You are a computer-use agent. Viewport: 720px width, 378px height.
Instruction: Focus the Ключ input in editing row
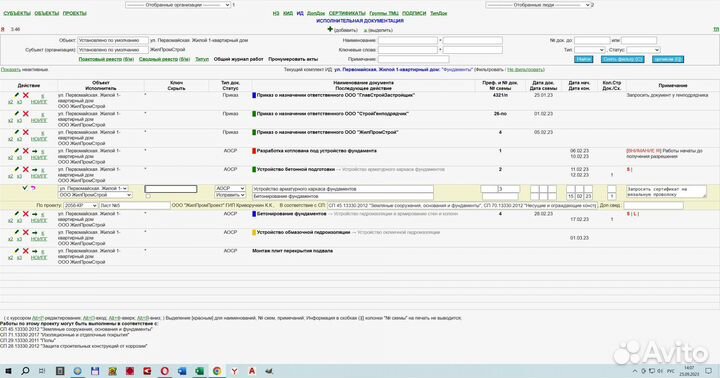pyautogui.click(x=171, y=189)
